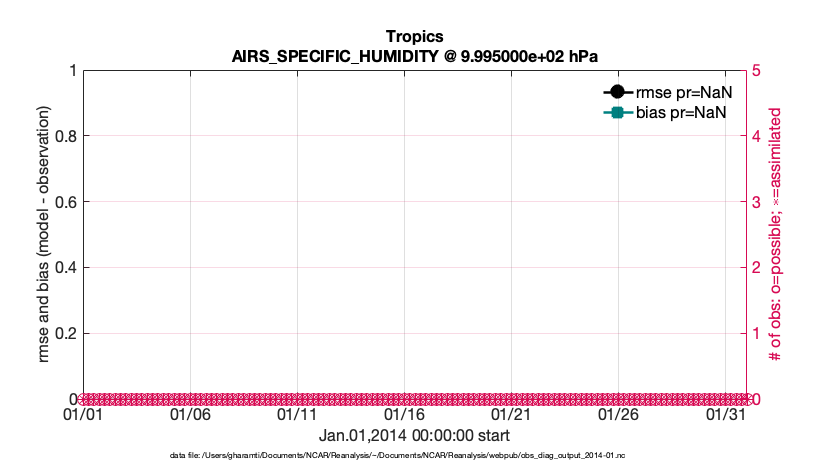Click the 'Tropics' plot title
Viewport: 830px width, 470px height.
coord(414,37)
